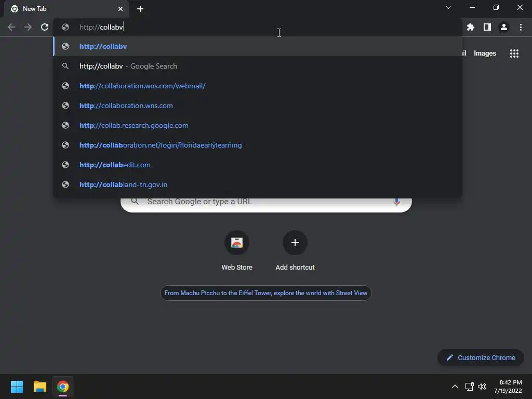
Task: Reload the page with the refresh icon
Action: point(45,27)
